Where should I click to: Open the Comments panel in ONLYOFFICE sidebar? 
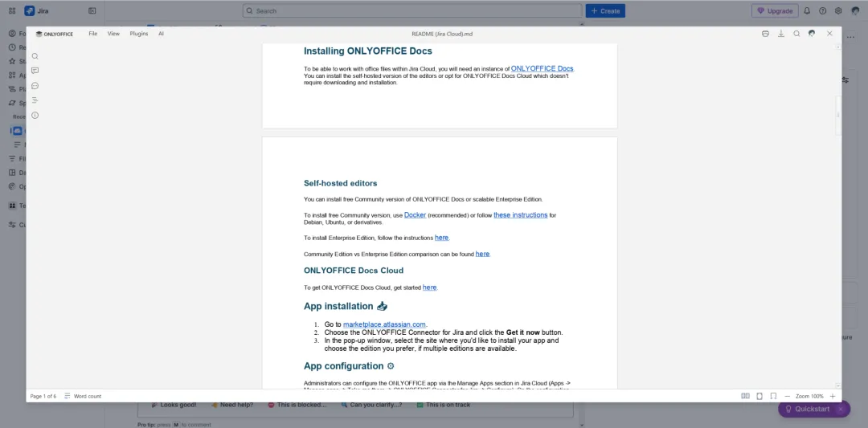35,71
